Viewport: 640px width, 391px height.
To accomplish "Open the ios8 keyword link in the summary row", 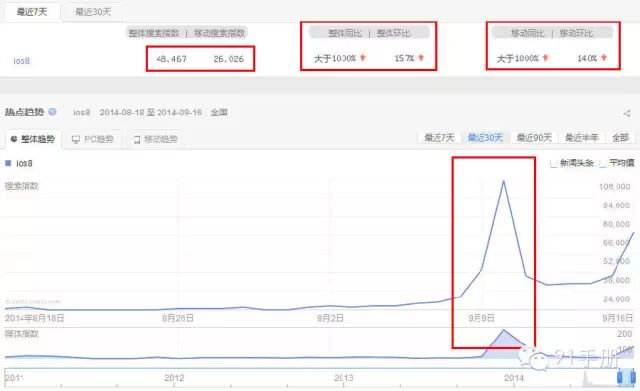I will [21, 61].
